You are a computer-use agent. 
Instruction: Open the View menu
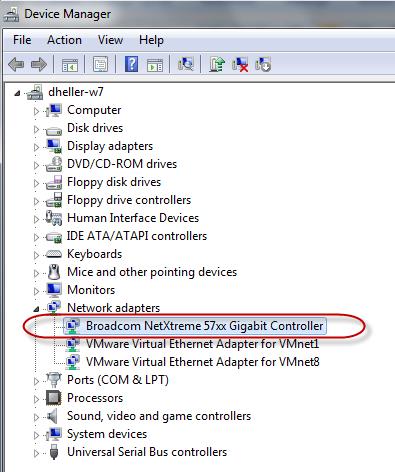click(x=110, y=40)
